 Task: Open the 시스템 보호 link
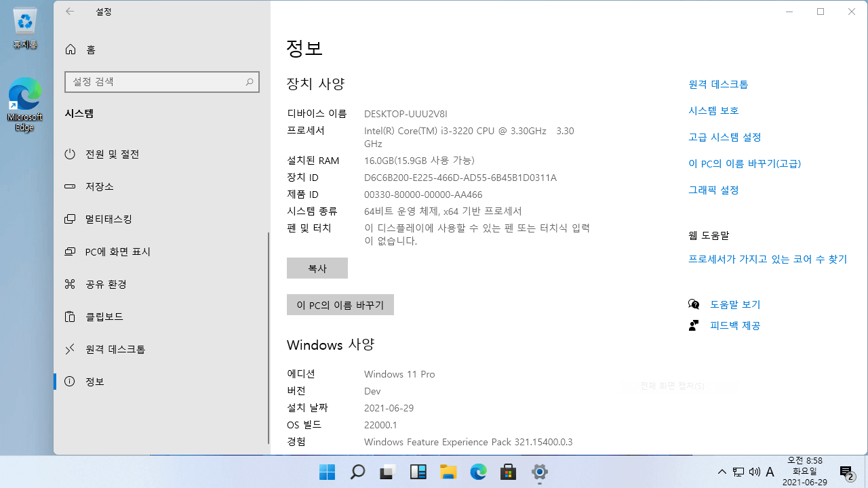713,110
